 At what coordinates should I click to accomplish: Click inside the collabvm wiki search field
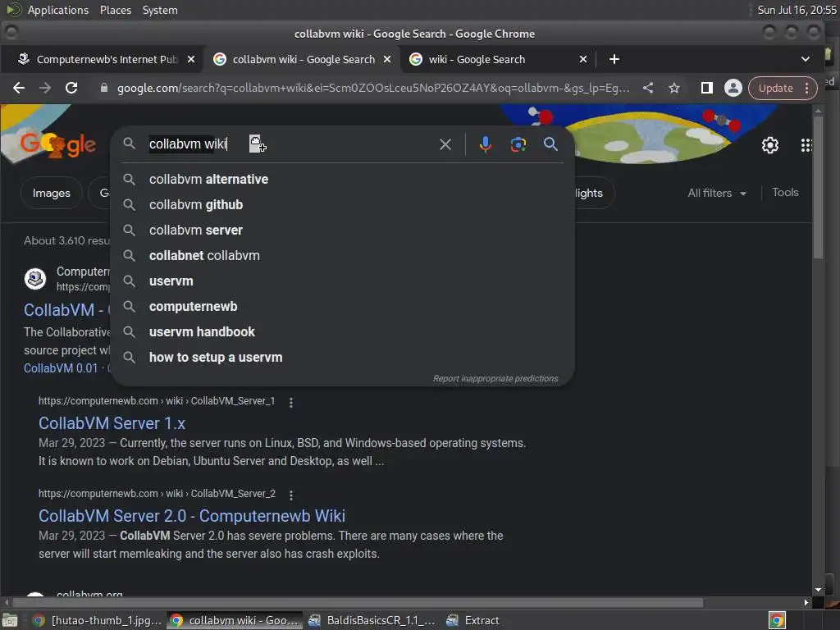pyautogui.click(x=290, y=144)
